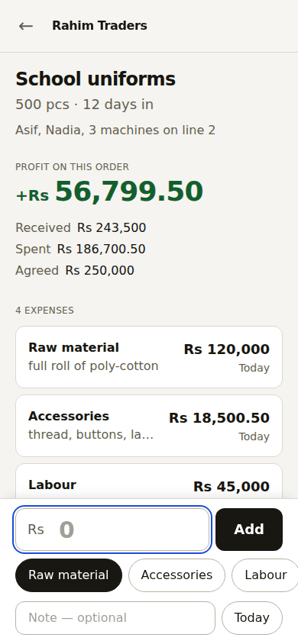Focus the Rs amount input field
Viewport: 298px width, 644px height.
[x=112, y=530]
